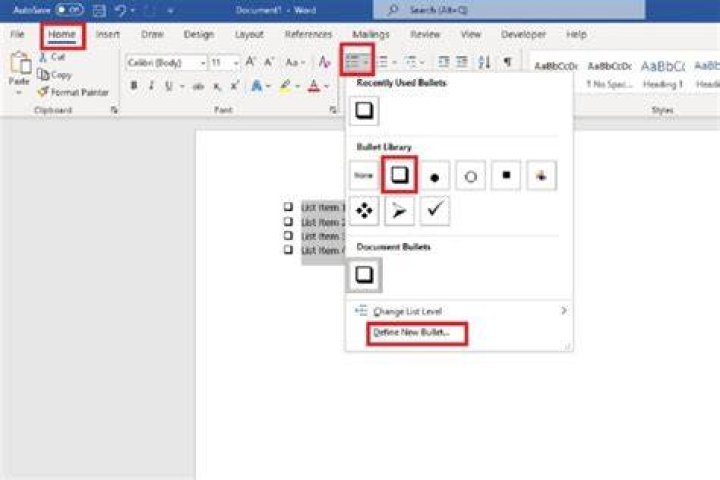Open the Change Case (Aa) dropdown
Image resolution: width=720 pixels, height=480 pixels.
pyautogui.click(x=295, y=62)
